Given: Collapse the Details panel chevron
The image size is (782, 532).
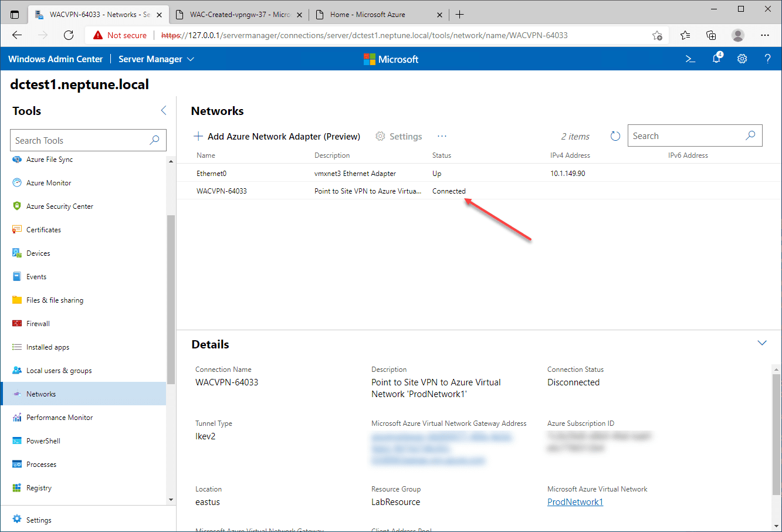Looking at the screenshot, I should pos(762,343).
